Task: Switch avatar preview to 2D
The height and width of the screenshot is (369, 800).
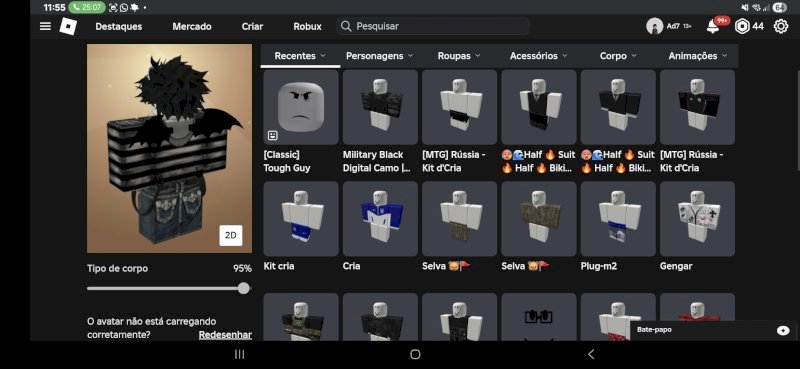Action: tap(231, 235)
